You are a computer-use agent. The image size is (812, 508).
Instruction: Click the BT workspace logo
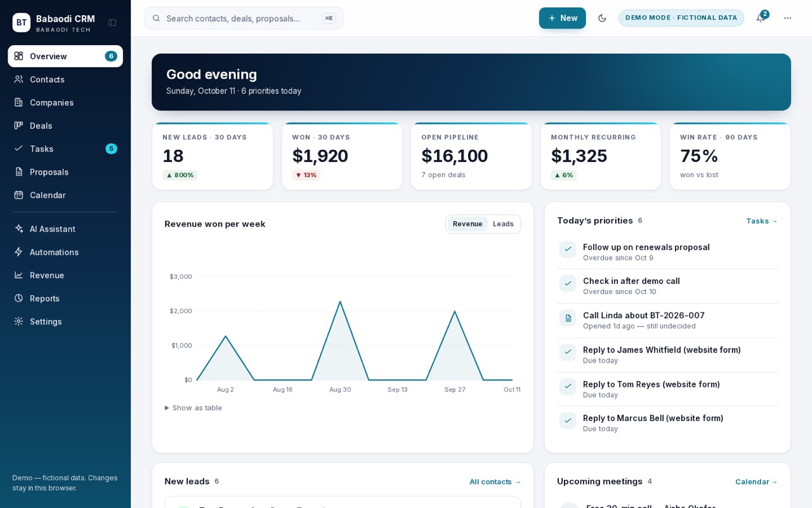click(x=22, y=23)
